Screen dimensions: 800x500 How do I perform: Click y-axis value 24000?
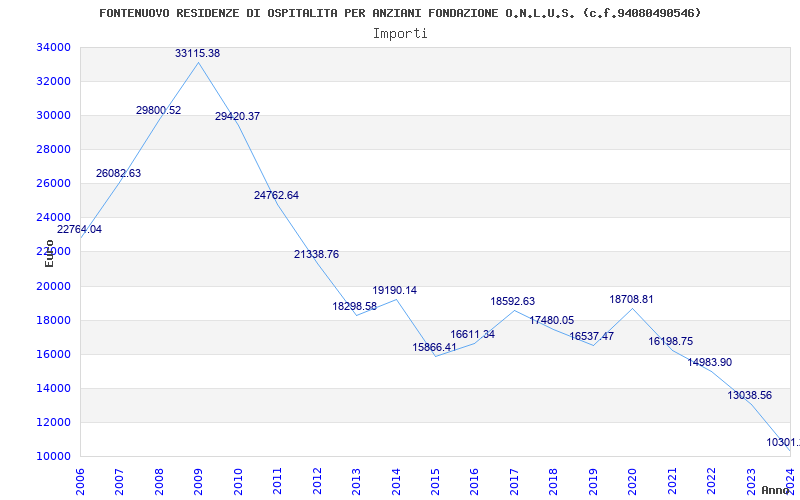(x=54, y=217)
